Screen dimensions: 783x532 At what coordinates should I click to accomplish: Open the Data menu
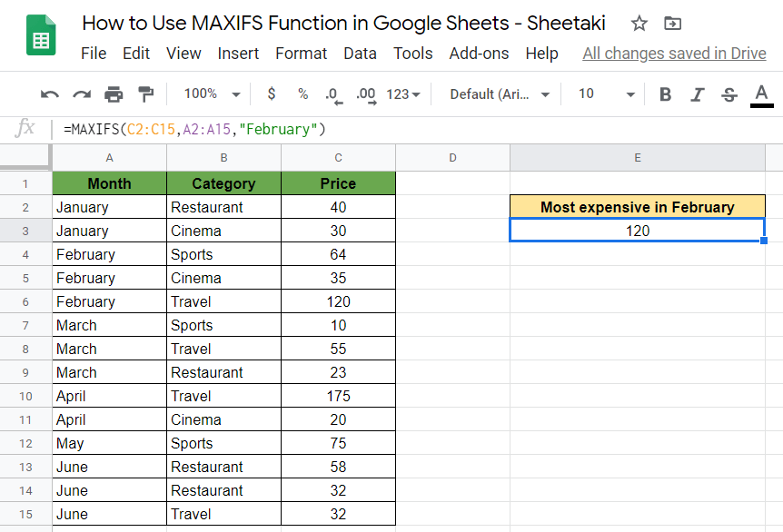point(360,54)
